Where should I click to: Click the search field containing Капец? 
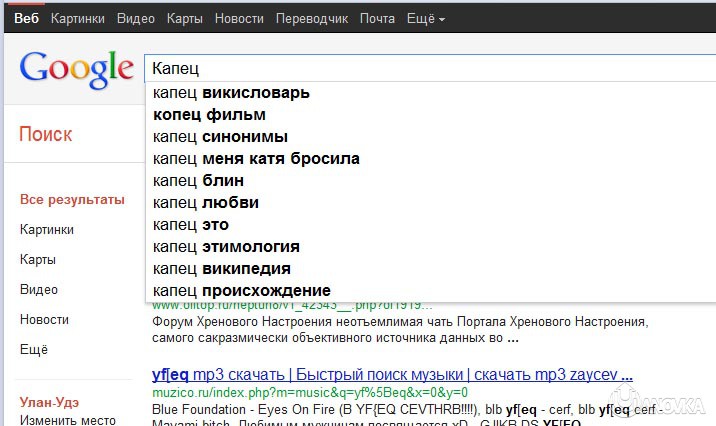click(x=430, y=68)
